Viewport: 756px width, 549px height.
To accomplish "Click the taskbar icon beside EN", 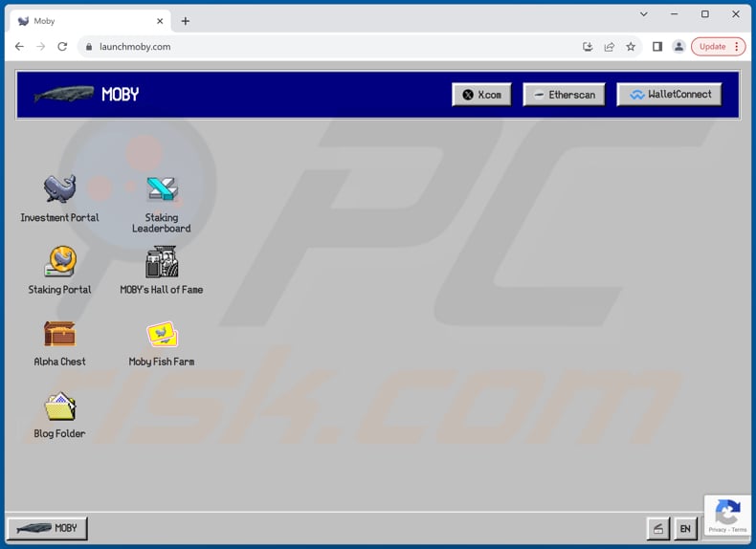I will point(658,529).
